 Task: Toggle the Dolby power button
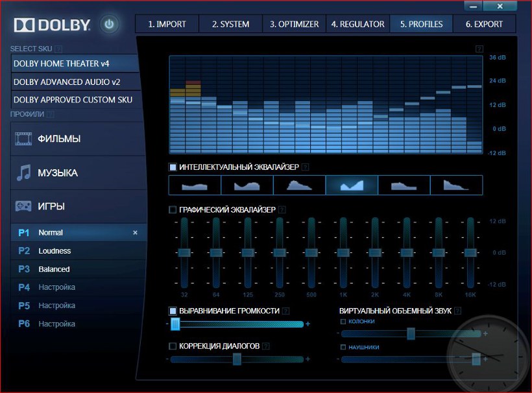click(110, 25)
